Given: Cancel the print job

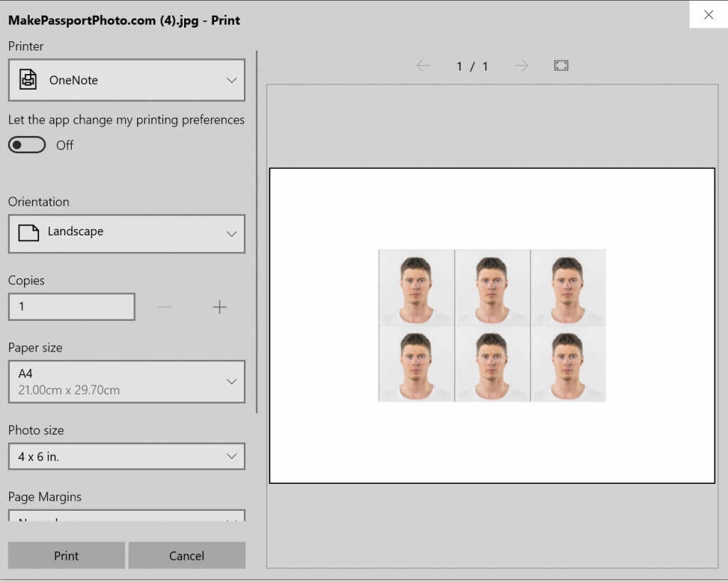Looking at the screenshot, I should point(186,555).
